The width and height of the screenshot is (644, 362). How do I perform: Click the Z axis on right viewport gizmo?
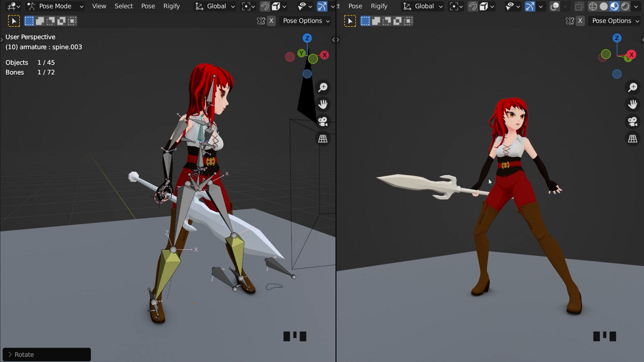(617, 38)
